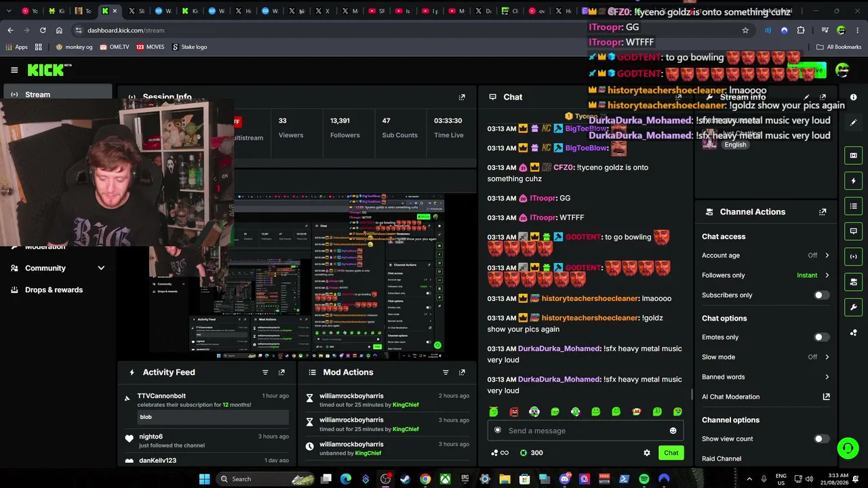Viewport: 868px width, 488px height.
Task: Open the AI Chat Moderation external link icon
Action: (x=826, y=396)
